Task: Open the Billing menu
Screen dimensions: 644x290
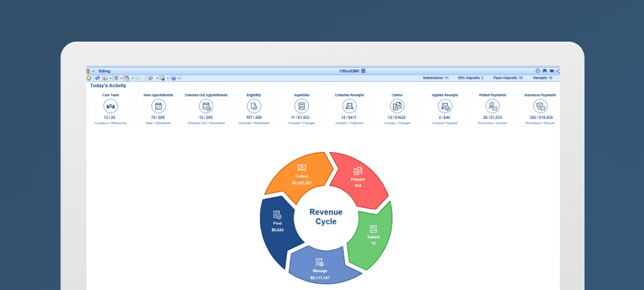Action: (104, 71)
